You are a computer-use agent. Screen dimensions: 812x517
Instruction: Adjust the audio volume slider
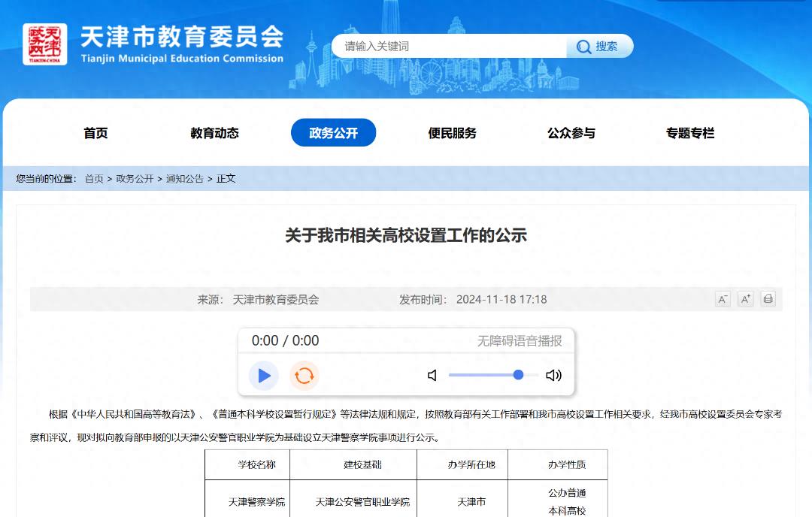tap(493, 375)
